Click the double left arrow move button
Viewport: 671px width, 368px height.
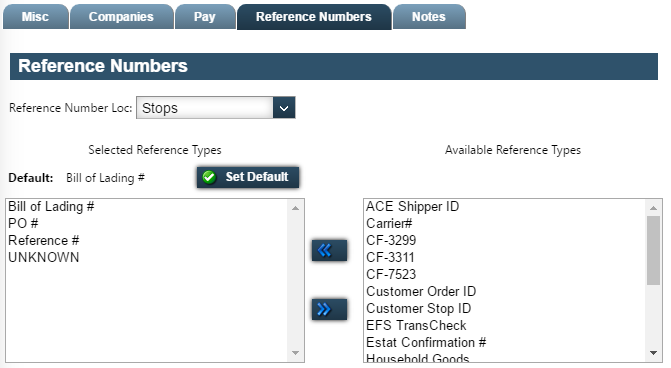pyautogui.click(x=329, y=250)
